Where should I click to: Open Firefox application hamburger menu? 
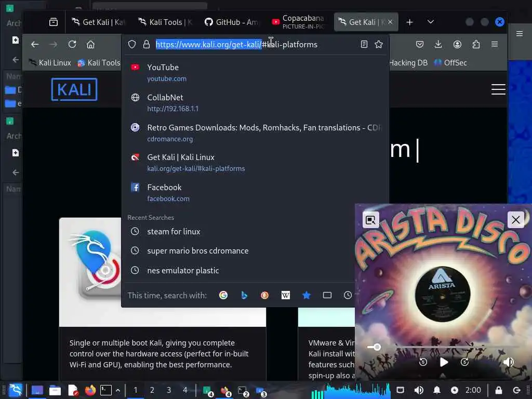click(495, 45)
